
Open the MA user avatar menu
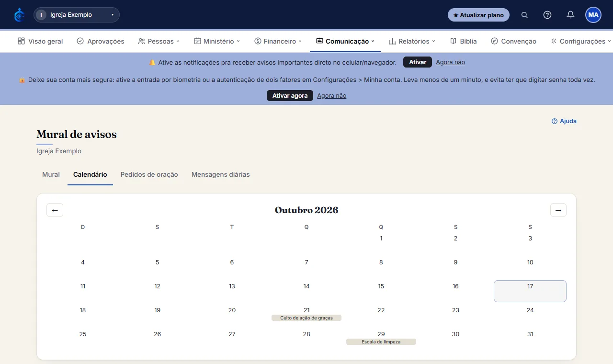coord(593,15)
